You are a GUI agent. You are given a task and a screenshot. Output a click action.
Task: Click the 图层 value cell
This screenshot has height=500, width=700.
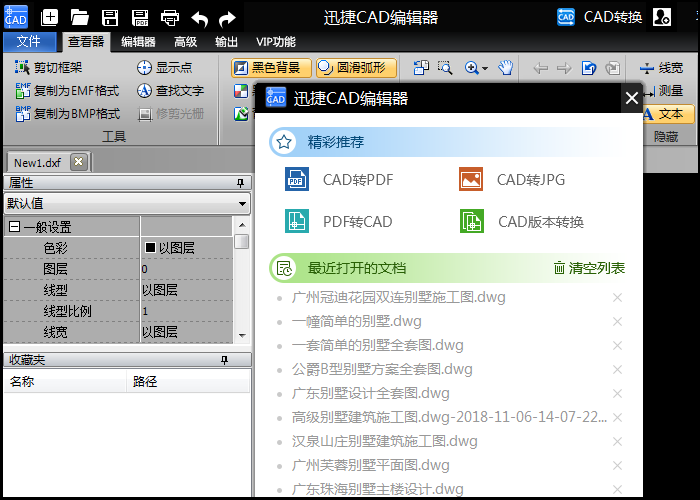(x=186, y=269)
